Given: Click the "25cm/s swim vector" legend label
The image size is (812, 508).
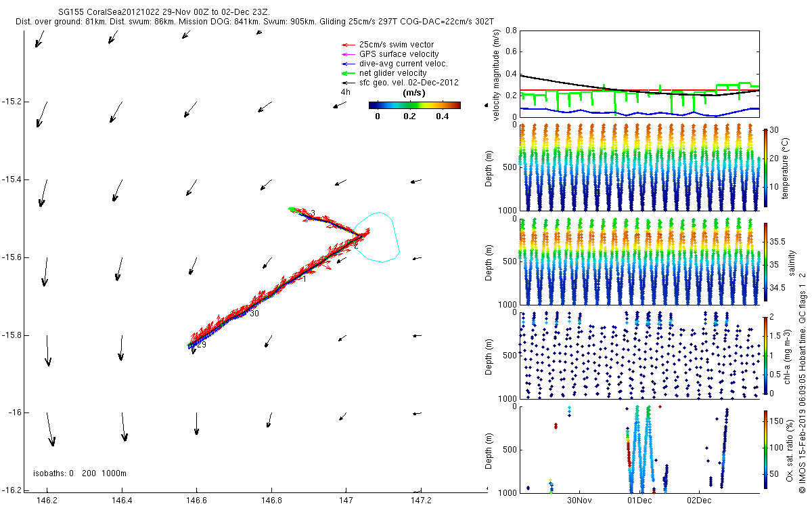Looking at the screenshot, I should point(397,45).
